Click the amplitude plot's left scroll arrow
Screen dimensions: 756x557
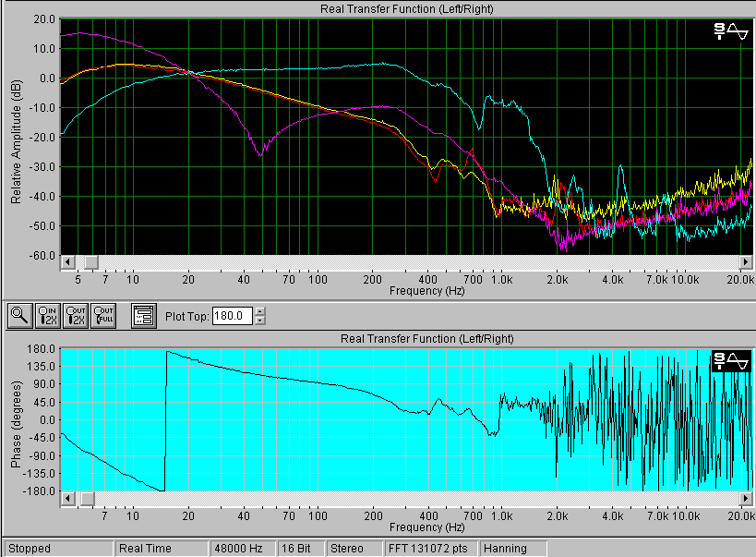(x=67, y=262)
